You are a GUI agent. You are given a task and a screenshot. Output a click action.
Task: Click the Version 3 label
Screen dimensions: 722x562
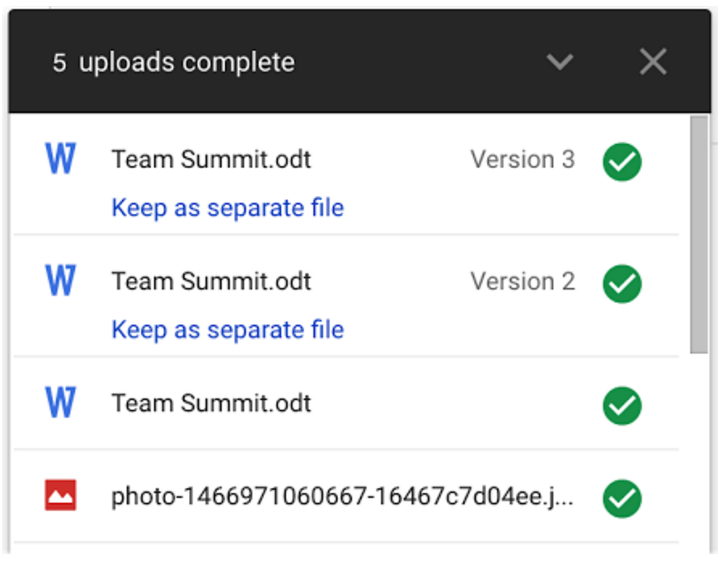pos(523,160)
